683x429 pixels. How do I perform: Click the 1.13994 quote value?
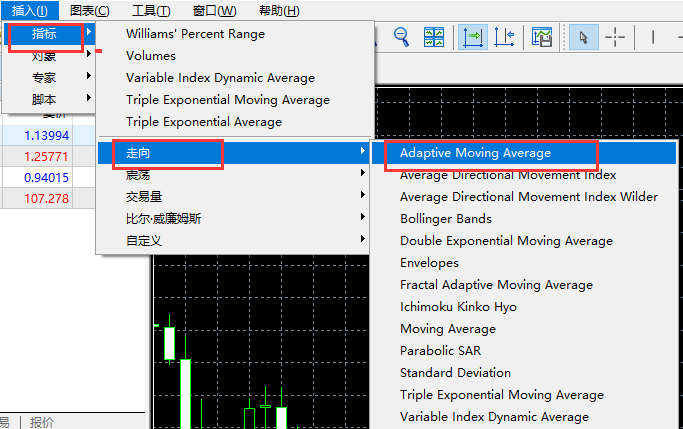(47, 136)
